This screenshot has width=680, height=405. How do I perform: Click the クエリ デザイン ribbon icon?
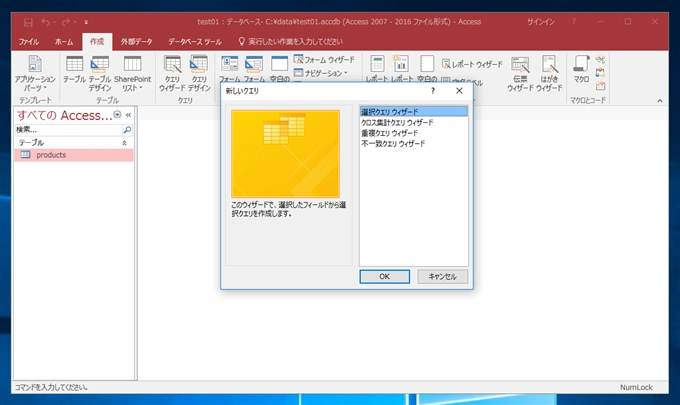point(199,73)
